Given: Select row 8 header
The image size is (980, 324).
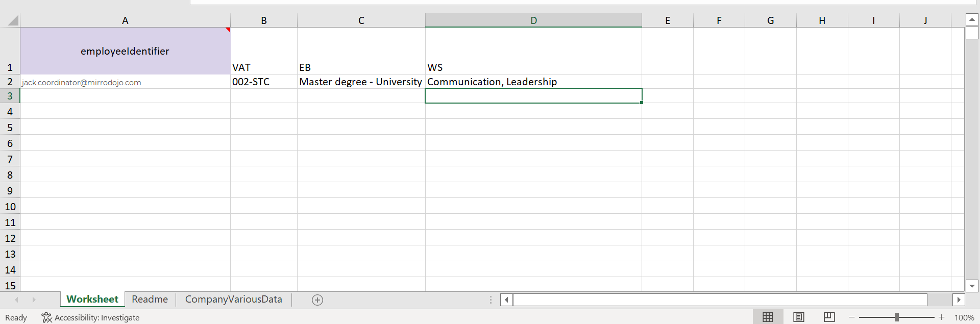Looking at the screenshot, I should 10,175.
